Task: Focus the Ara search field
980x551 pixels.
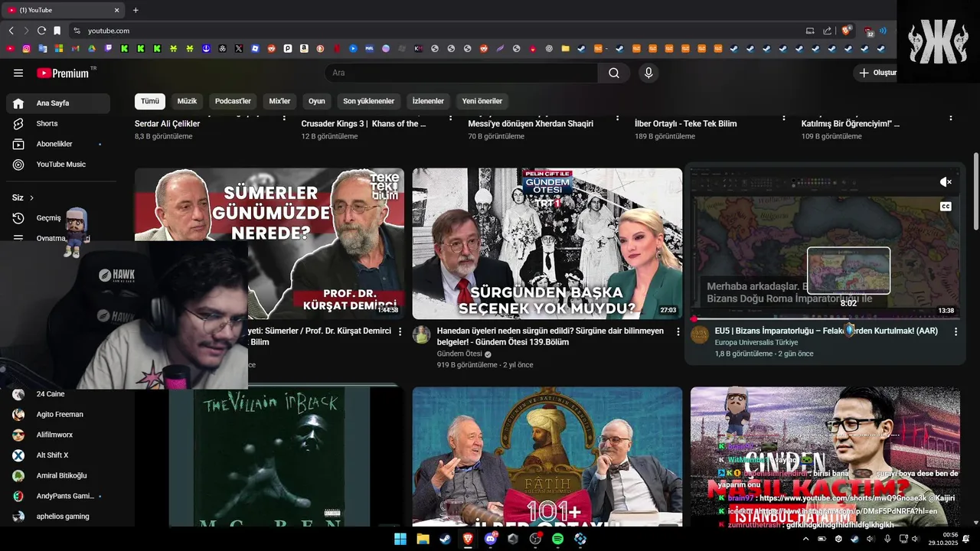Action: click(x=462, y=73)
